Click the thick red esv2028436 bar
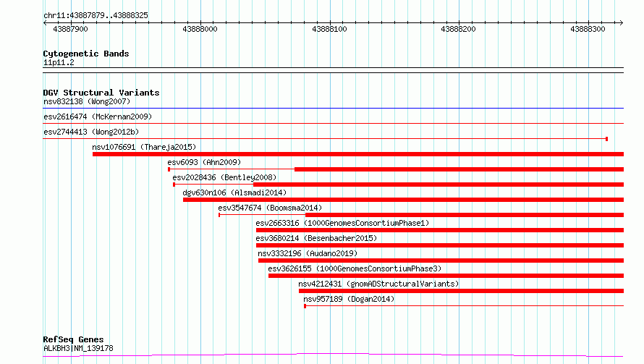 (x=438, y=185)
